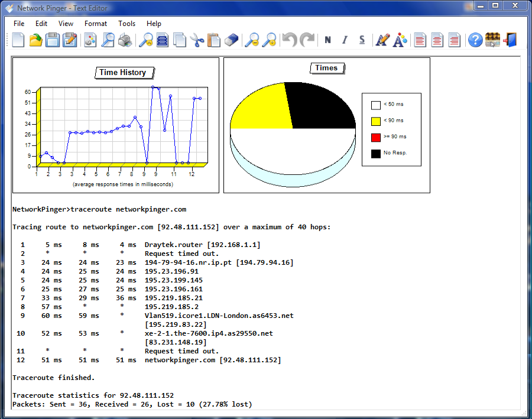Click the eraser icon to delete selection
The height and width of the screenshot is (419, 532).
pyautogui.click(x=231, y=40)
